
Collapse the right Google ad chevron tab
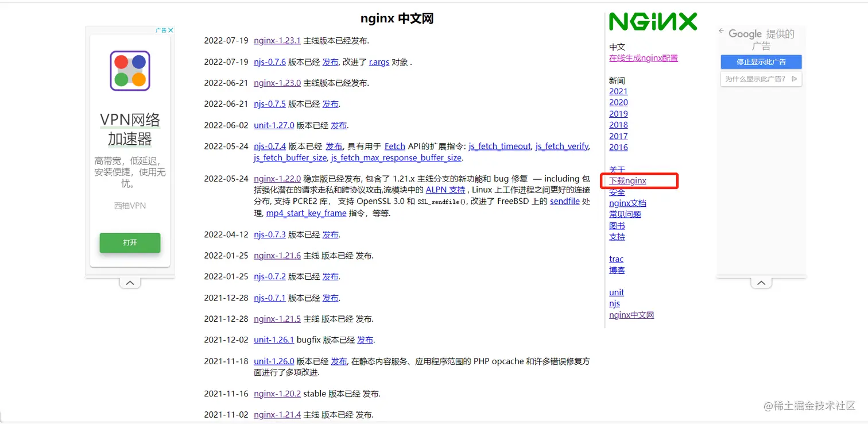coord(761,283)
